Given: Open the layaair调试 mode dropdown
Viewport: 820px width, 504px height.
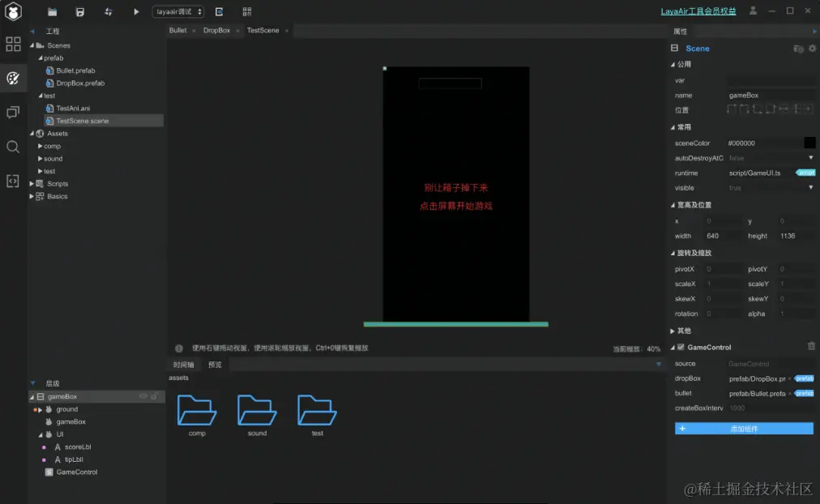Looking at the screenshot, I should pos(177,11).
